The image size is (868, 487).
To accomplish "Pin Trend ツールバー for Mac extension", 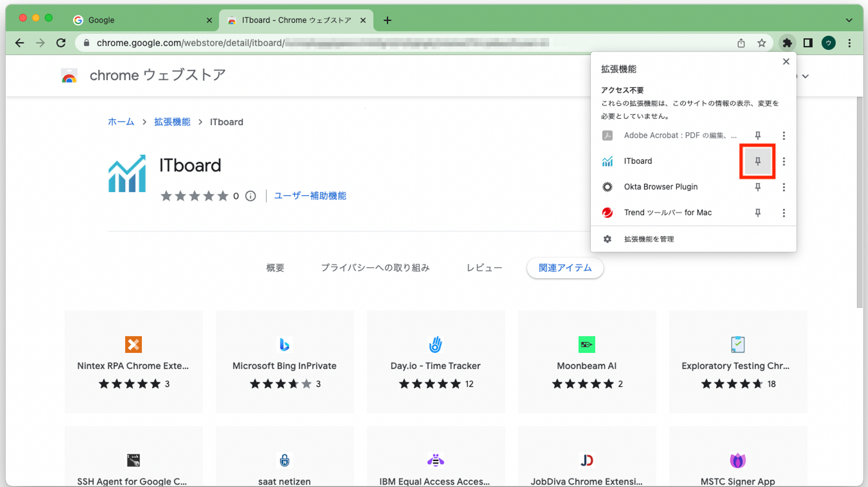I will pos(757,213).
